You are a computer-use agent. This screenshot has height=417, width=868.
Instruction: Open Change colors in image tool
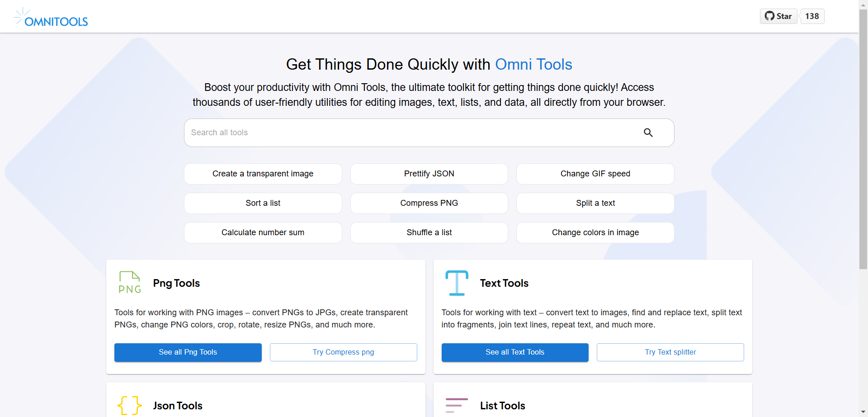(x=595, y=232)
